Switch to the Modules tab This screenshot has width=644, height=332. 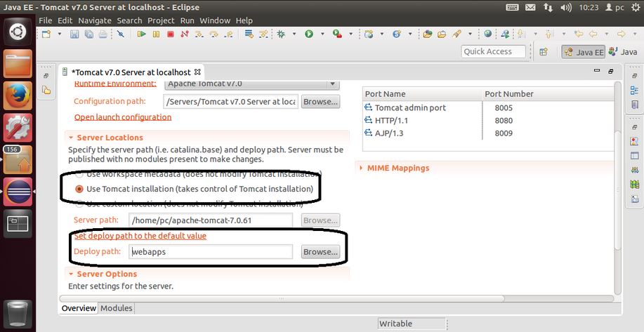pos(116,308)
